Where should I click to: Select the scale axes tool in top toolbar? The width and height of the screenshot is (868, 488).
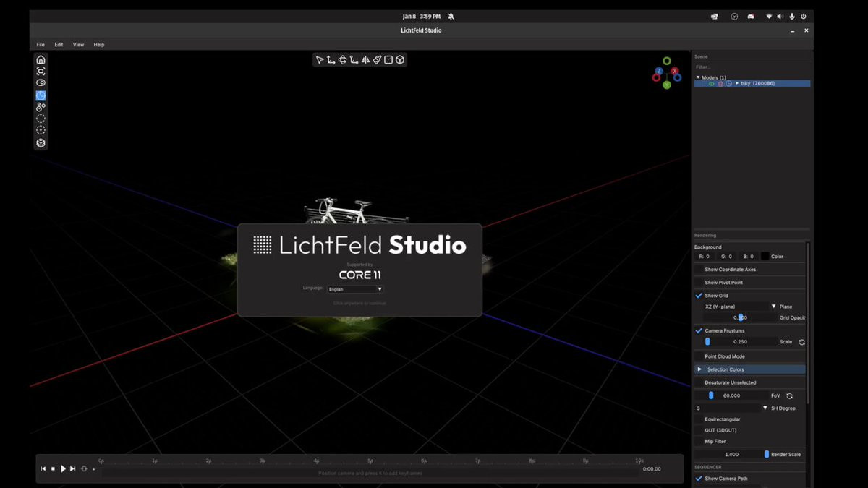pyautogui.click(x=354, y=60)
